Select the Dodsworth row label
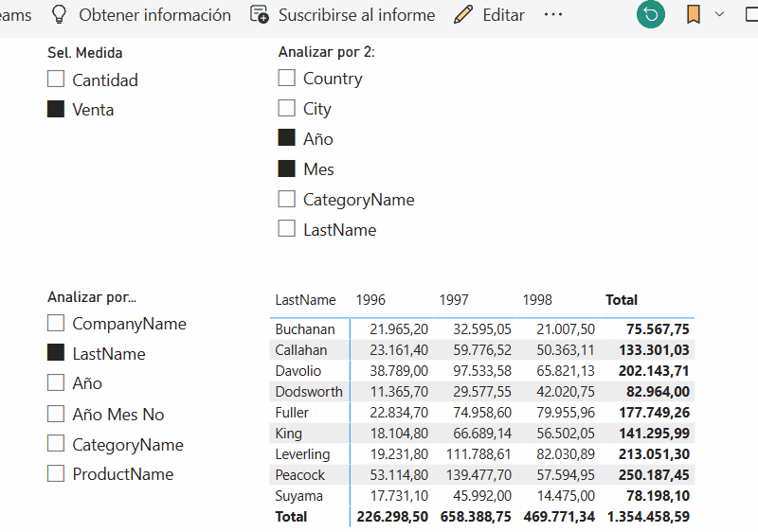This screenshot has width=758, height=532. point(309,392)
